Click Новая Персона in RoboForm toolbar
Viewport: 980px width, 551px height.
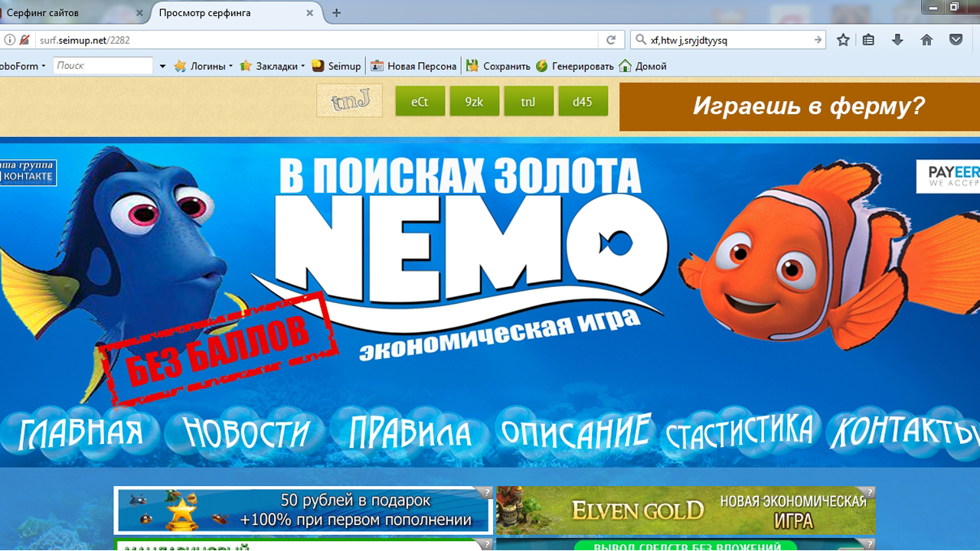point(413,66)
